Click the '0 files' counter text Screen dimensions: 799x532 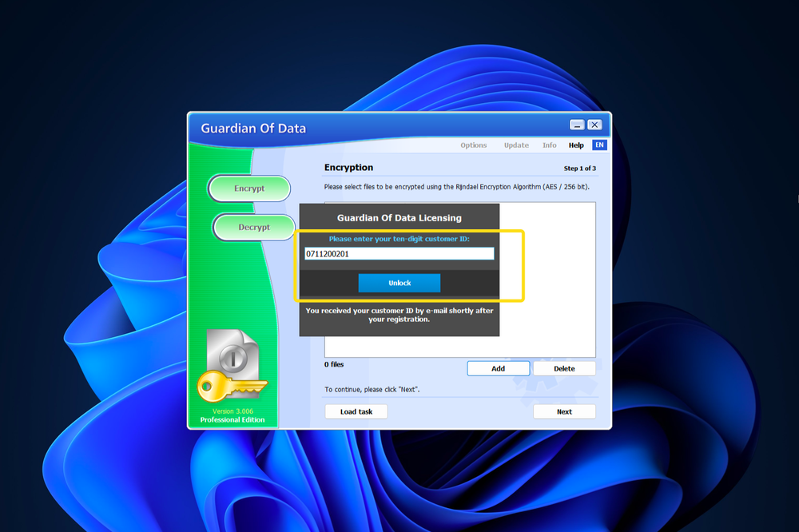click(334, 364)
